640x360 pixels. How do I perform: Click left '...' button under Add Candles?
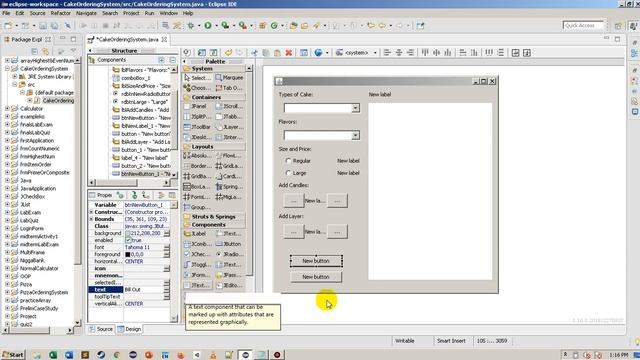point(293,201)
